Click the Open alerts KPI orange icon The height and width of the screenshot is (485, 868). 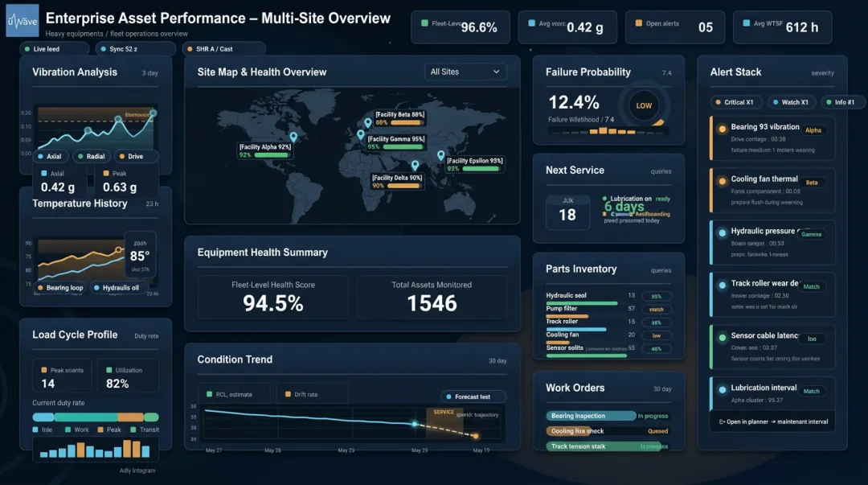click(x=639, y=23)
